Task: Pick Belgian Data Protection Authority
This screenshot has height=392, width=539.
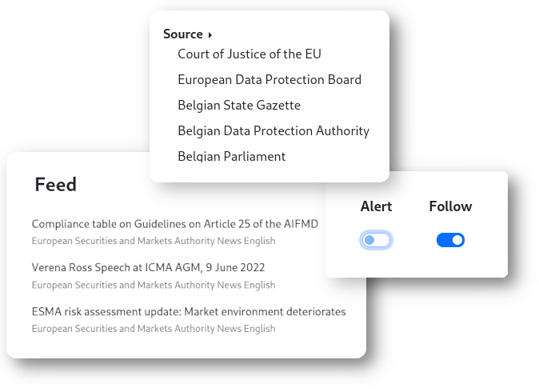Action: click(273, 131)
